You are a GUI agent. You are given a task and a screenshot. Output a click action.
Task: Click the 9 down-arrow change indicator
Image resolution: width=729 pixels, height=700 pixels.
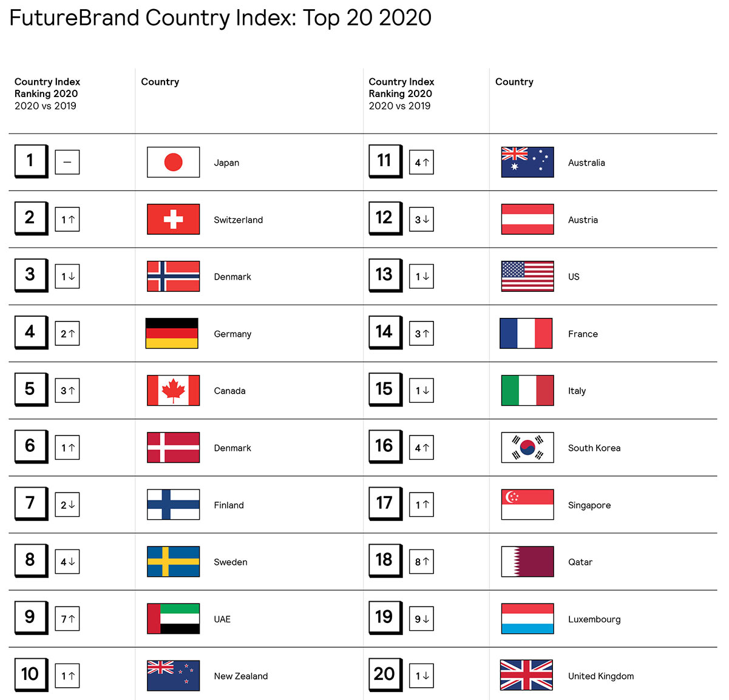pyautogui.click(x=422, y=619)
